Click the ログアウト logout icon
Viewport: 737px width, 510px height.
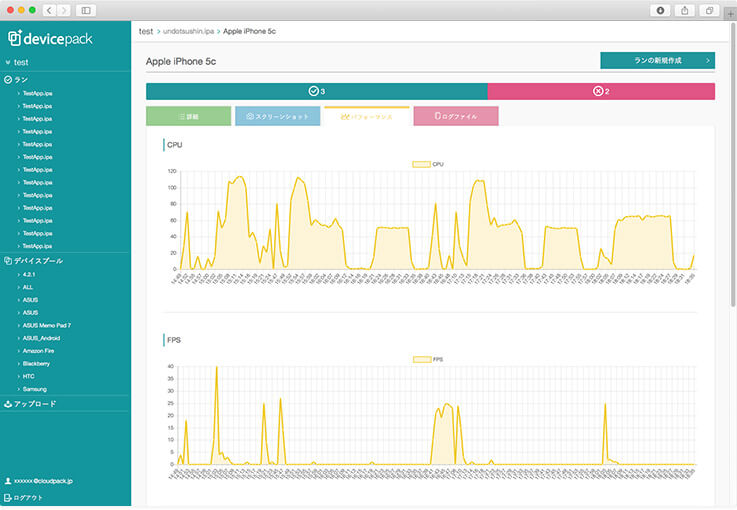(8, 497)
